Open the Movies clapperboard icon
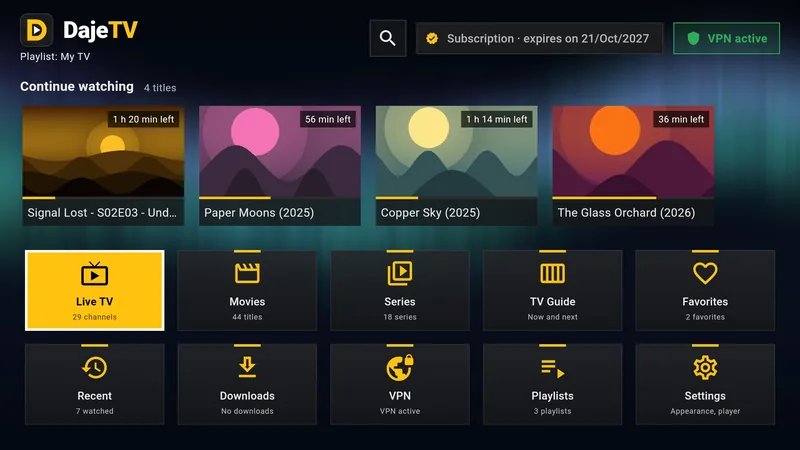This screenshot has width=800, height=450. click(x=247, y=273)
